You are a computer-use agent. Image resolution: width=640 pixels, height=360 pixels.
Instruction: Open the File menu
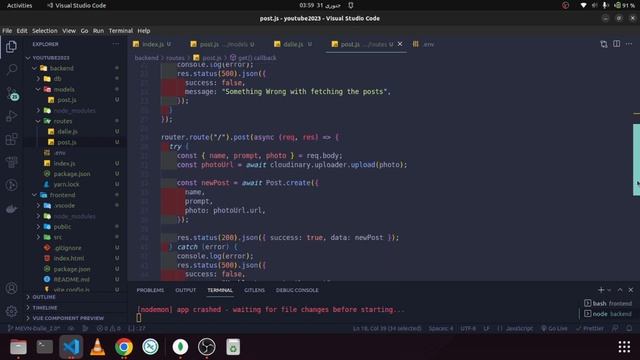pos(7,31)
